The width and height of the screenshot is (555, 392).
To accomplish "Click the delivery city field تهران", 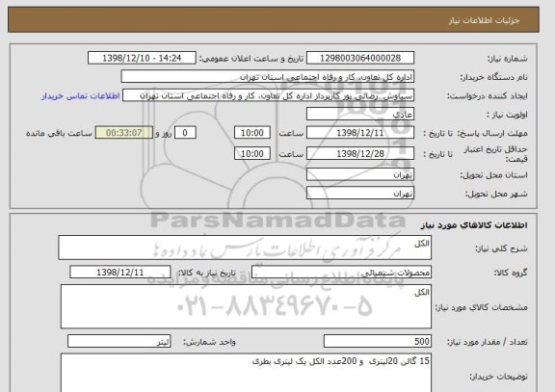I will (360, 194).
